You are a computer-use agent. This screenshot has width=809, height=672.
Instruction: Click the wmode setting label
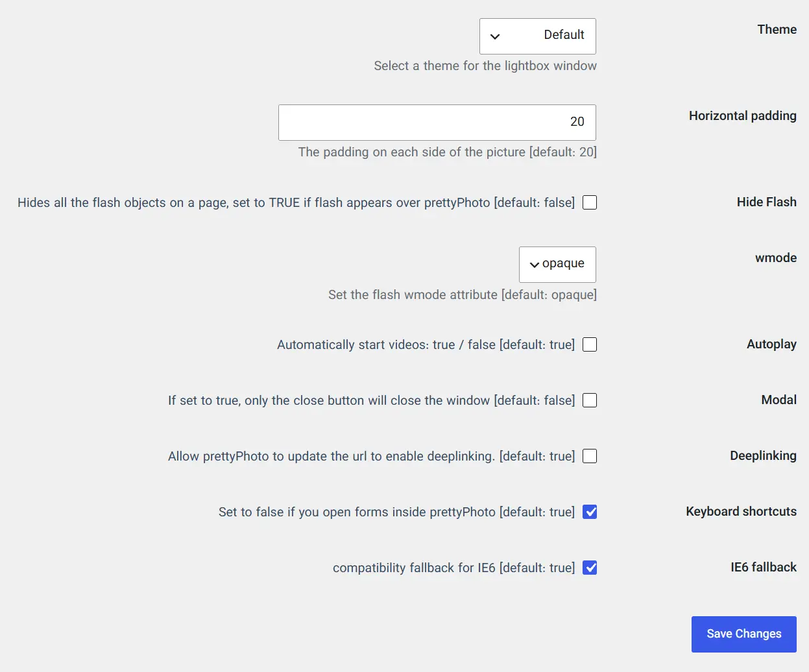[x=776, y=258]
